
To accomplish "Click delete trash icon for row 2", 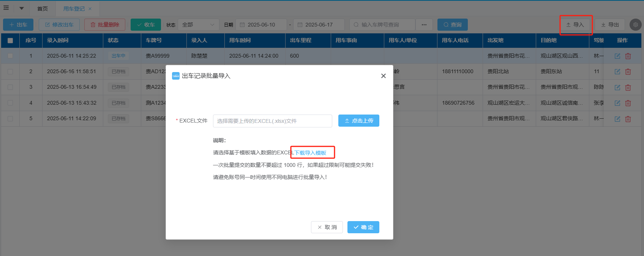I will point(628,72).
